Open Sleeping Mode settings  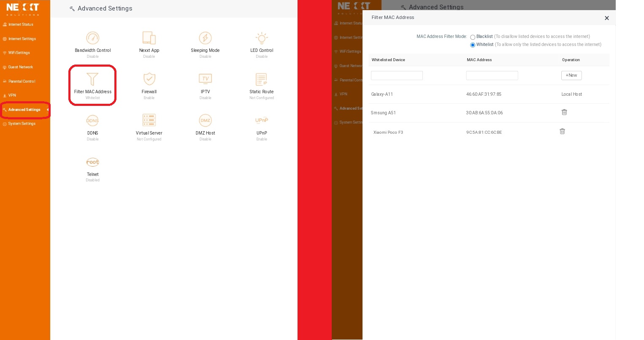tap(205, 38)
